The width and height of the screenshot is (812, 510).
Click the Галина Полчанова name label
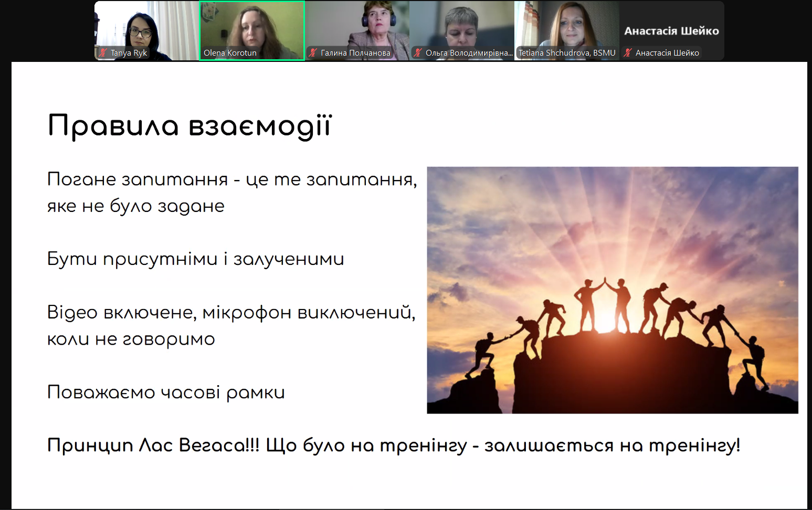click(355, 53)
